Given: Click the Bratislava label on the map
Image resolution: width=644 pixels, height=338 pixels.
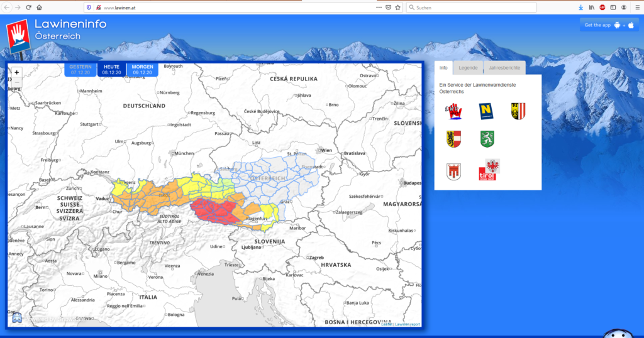Looking at the screenshot, I should [x=355, y=153].
